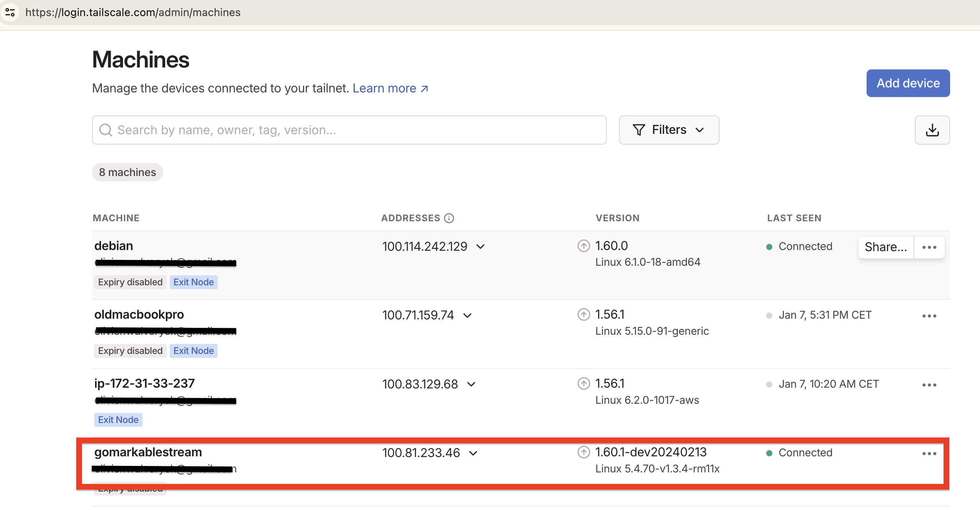Click update icon beside ip-172-31-33-237 version

584,383
